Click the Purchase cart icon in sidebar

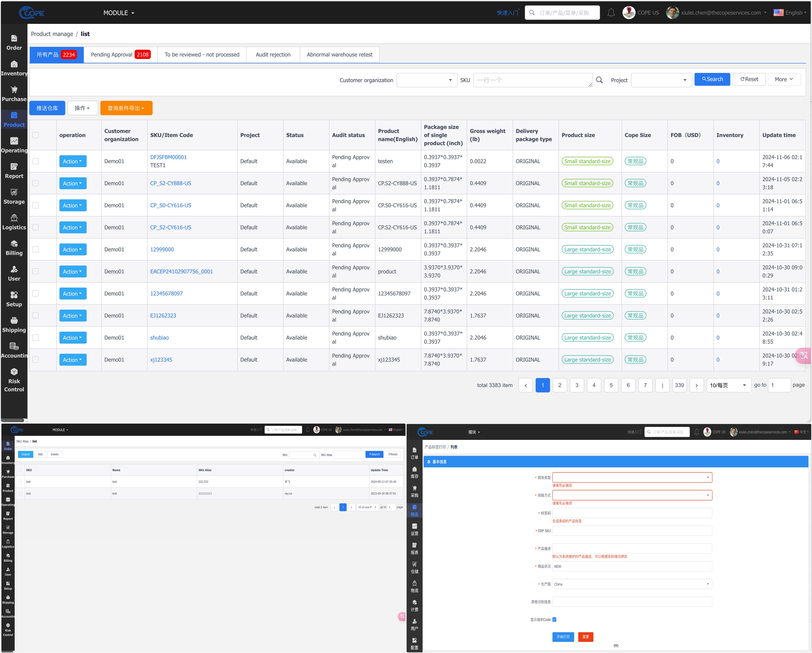(14, 90)
